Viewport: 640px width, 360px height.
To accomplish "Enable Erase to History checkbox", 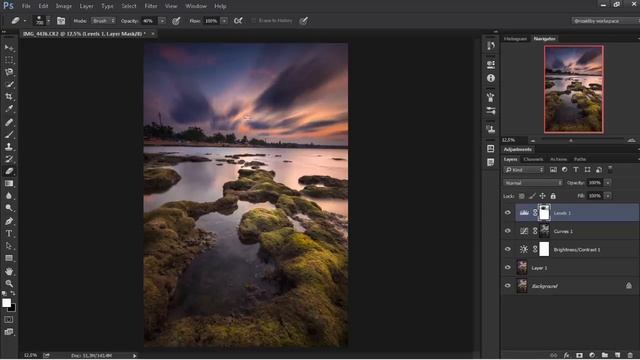I will pos(253,21).
